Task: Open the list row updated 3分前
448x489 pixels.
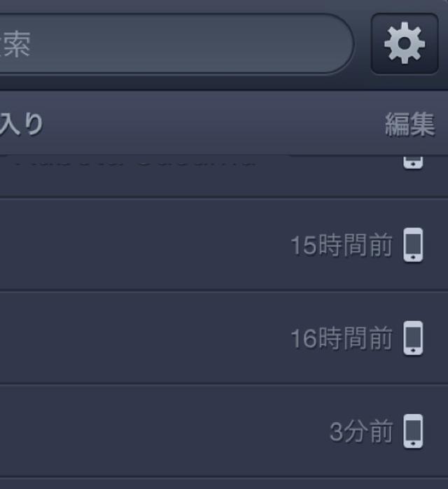Action: click(x=224, y=432)
